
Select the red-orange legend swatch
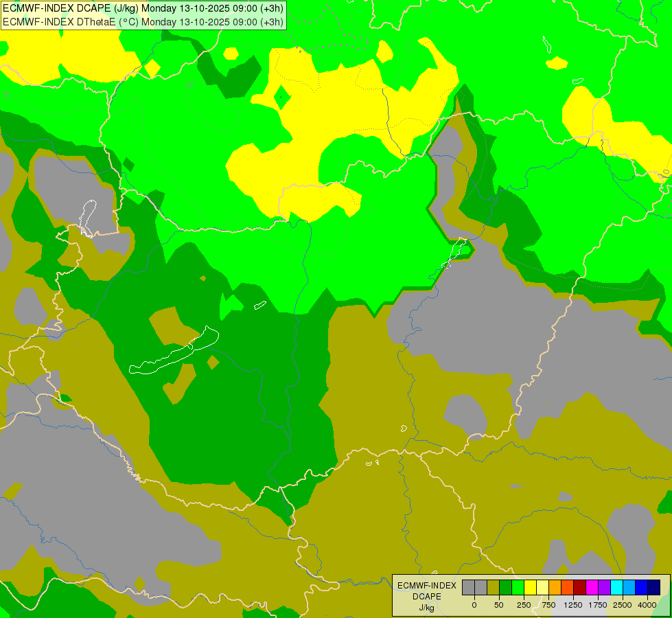point(567,587)
